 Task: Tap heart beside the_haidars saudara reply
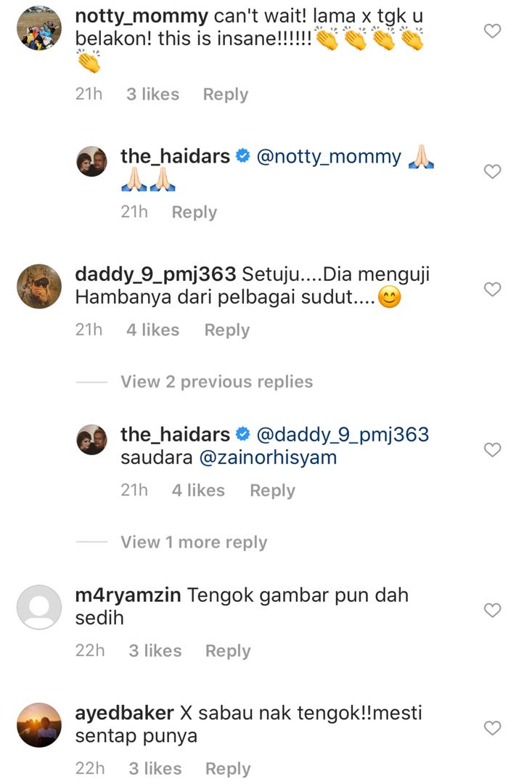493,449
